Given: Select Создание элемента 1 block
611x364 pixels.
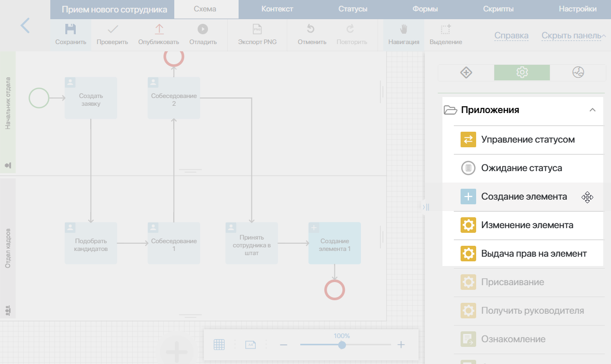Looking at the screenshot, I should coord(335,243).
